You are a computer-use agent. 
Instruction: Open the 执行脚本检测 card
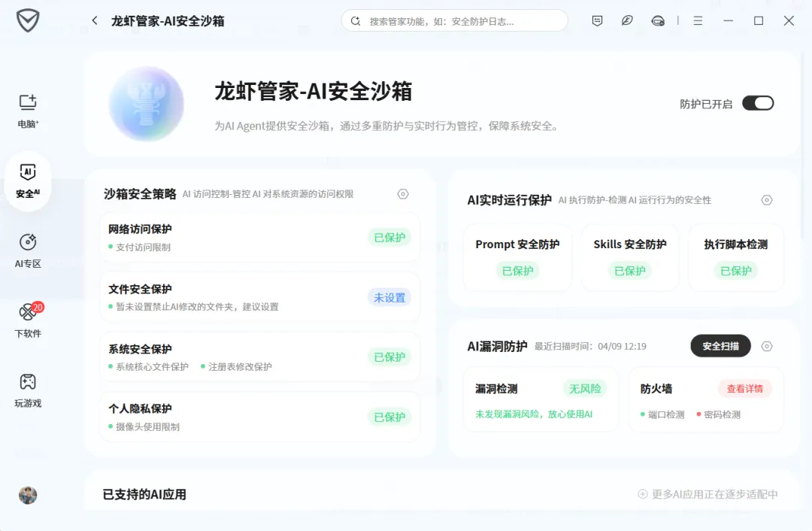click(x=736, y=257)
